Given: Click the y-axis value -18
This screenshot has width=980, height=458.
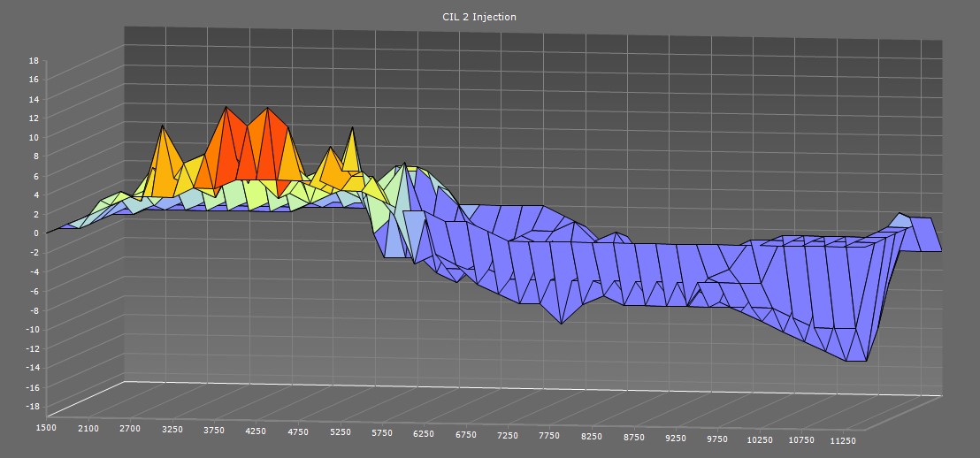Looking at the screenshot, I should tap(33, 406).
